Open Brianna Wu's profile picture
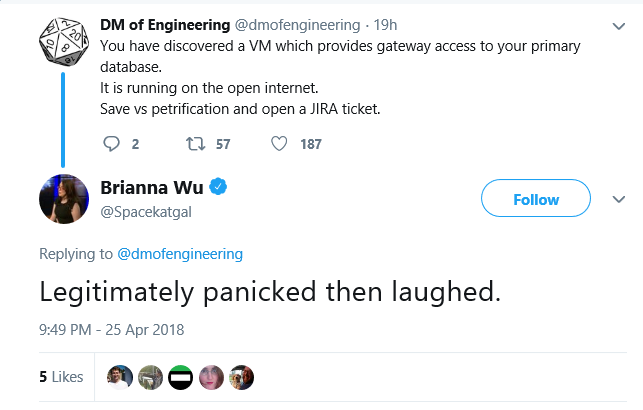The image size is (643, 410). click(64, 199)
